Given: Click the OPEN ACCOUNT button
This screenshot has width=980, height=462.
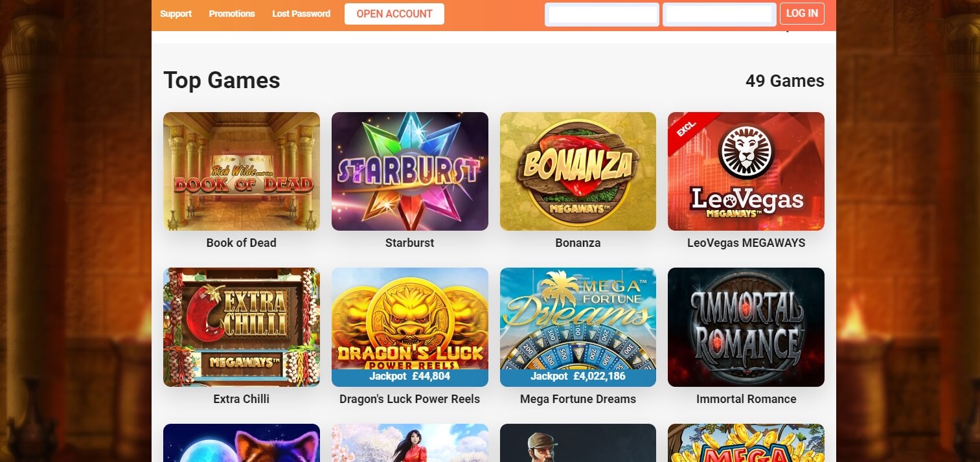Looking at the screenshot, I should click(394, 14).
